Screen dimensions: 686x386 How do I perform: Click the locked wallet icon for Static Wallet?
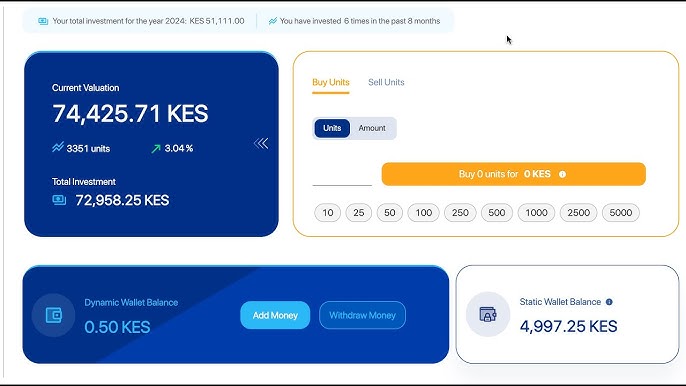click(x=488, y=314)
